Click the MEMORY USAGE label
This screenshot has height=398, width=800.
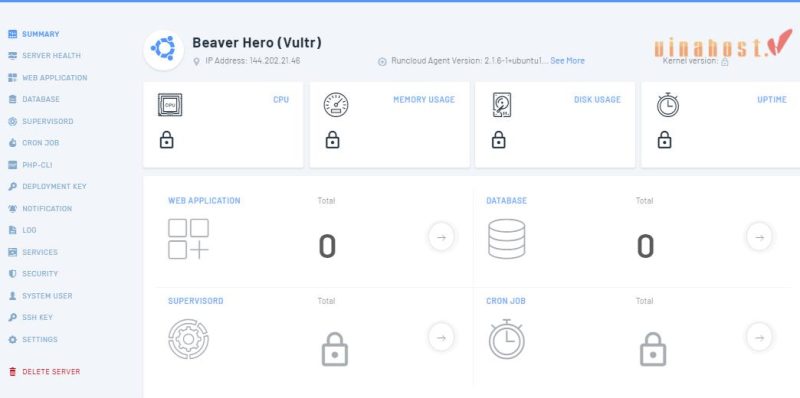tap(424, 100)
